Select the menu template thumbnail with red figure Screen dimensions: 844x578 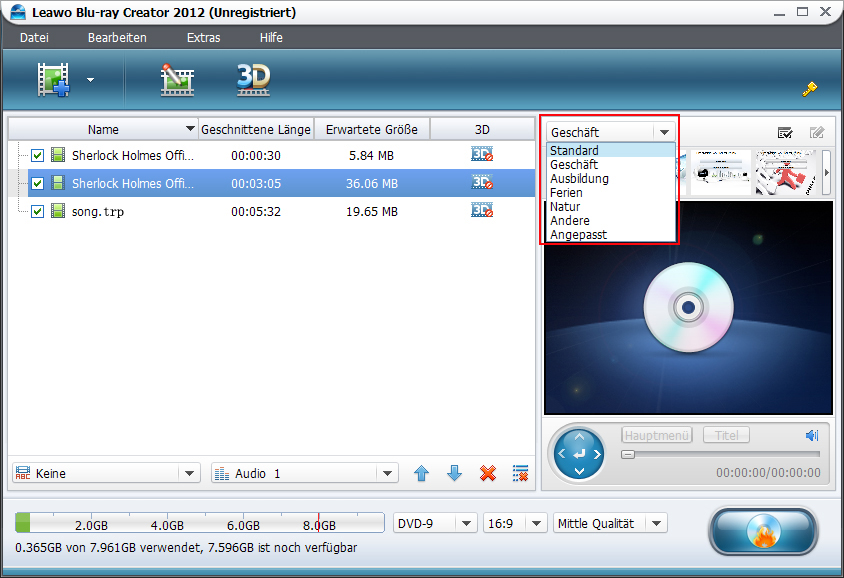tap(785, 172)
